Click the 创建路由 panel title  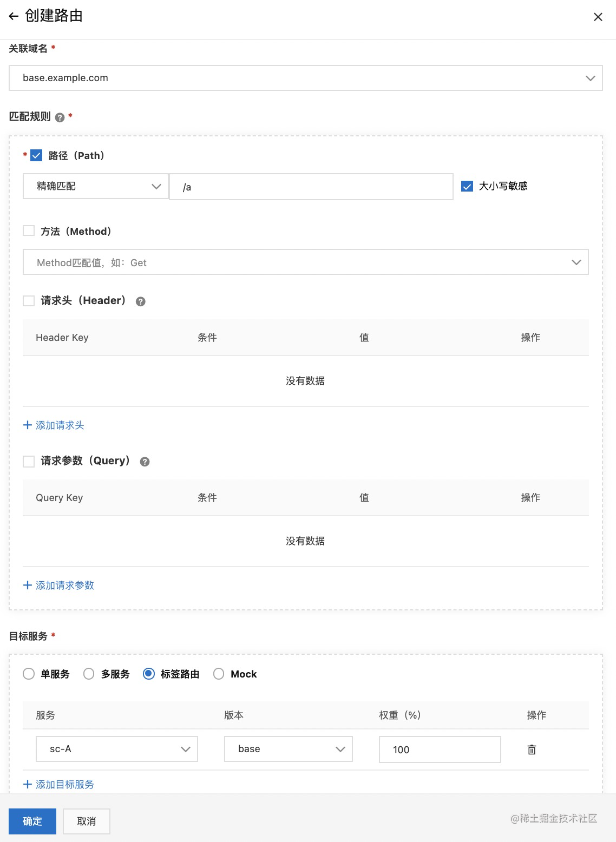click(x=54, y=16)
